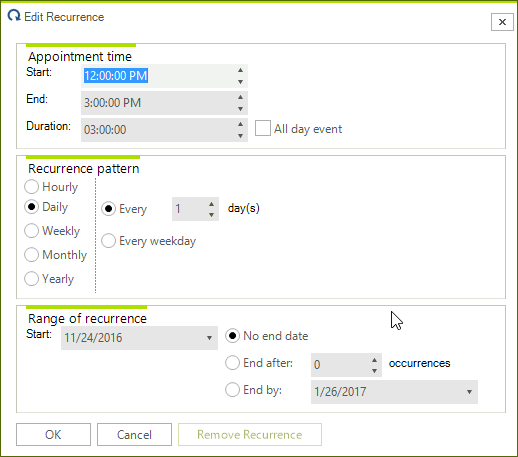This screenshot has height=457, width=518.
Task: Decrease the appointment Start time with down arrow
Action: click(x=240, y=82)
